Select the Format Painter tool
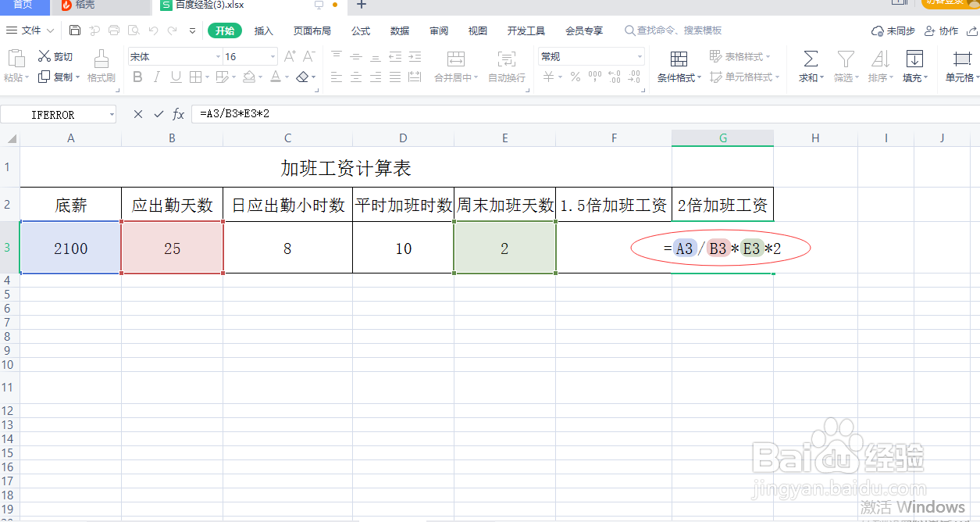Viewport: 980px width, 522px height. tap(100, 66)
